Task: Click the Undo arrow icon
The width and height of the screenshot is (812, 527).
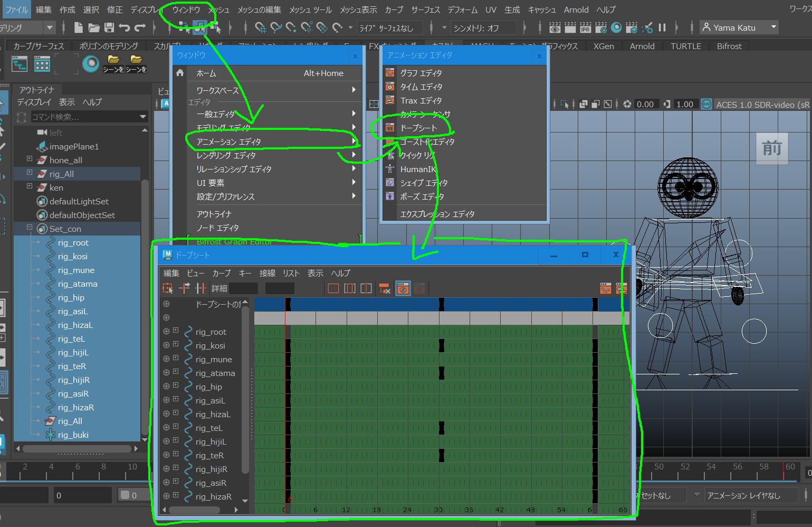Action: coord(125,27)
